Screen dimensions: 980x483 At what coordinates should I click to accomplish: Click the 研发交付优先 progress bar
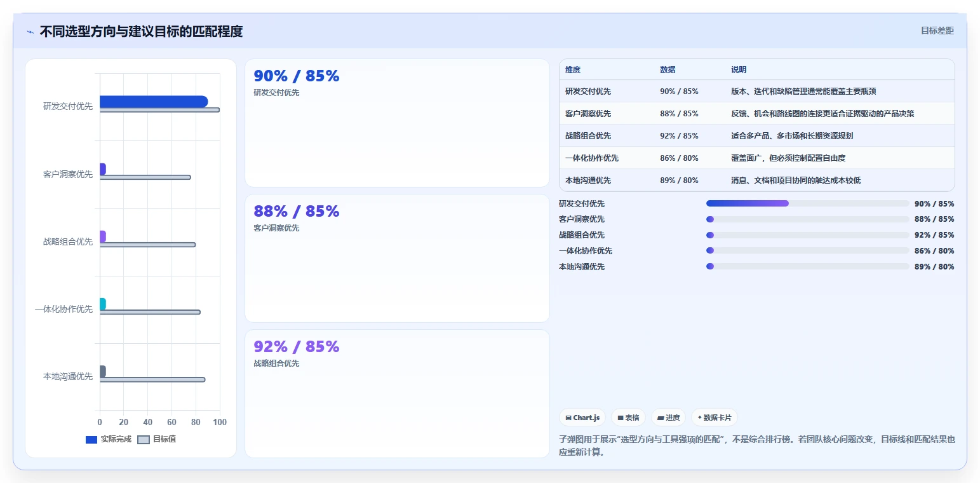pos(808,203)
